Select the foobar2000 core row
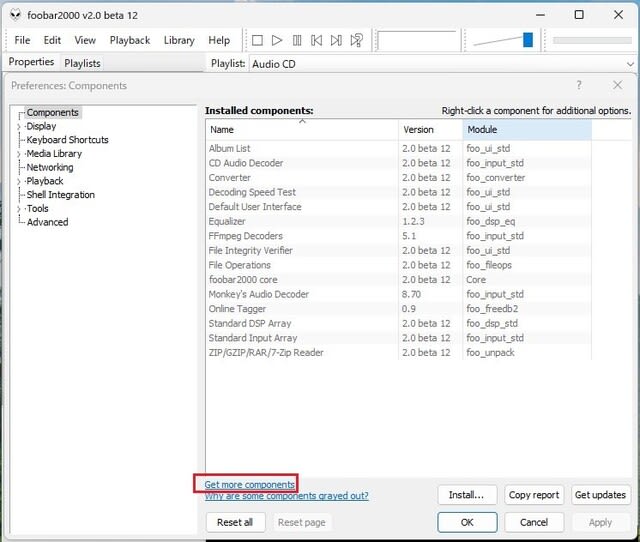This screenshot has height=542, width=640. (x=399, y=280)
